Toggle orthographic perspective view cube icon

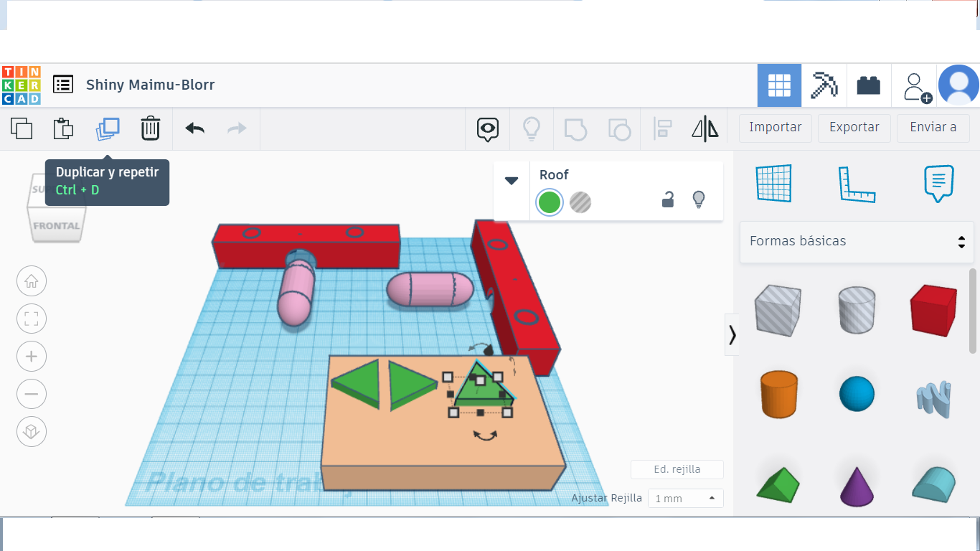[32, 432]
